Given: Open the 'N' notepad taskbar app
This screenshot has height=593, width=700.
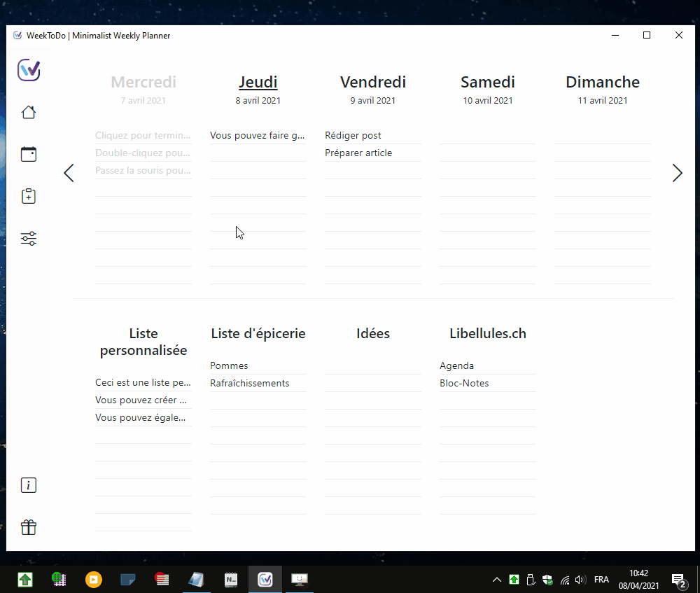Looking at the screenshot, I should coord(231,580).
